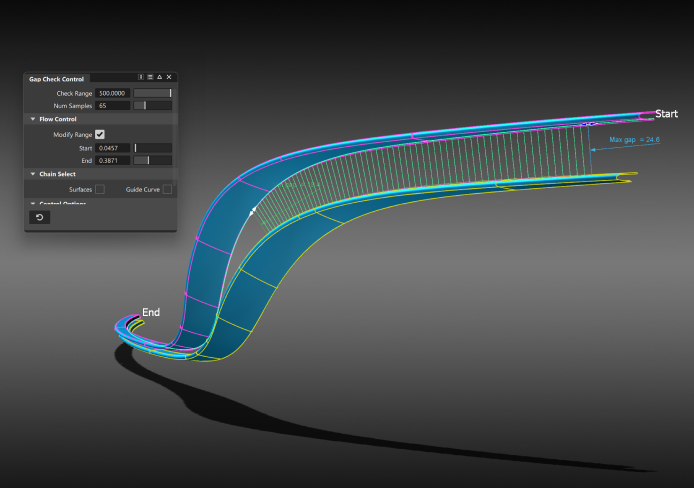This screenshot has width=694, height=488.
Task: Click the Start value field 0.0457
Action: tap(112, 148)
